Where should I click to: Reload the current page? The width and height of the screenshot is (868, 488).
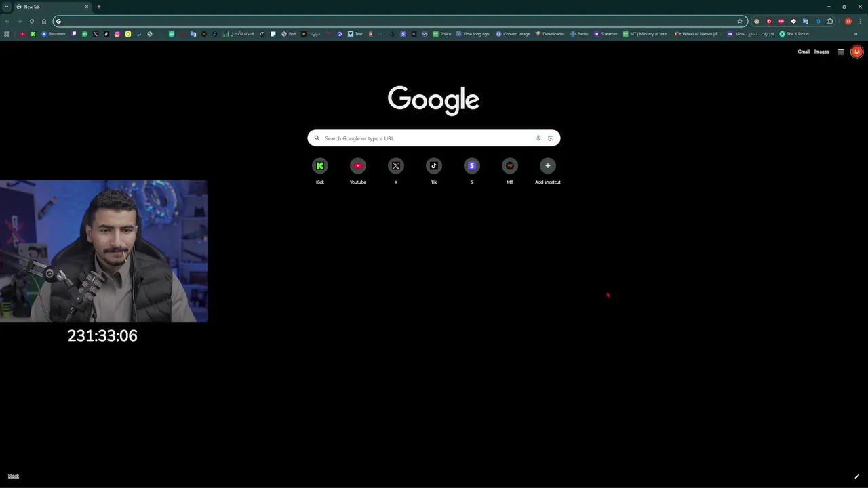click(x=32, y=21)
